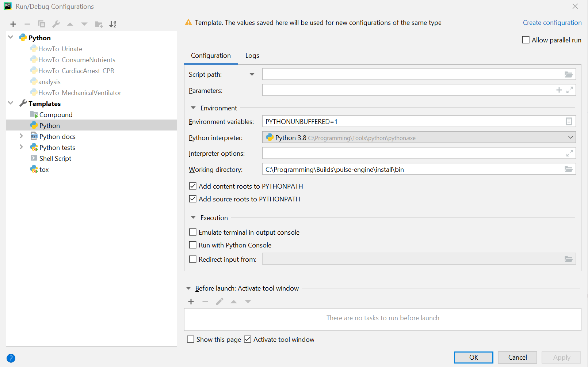Open the help question mark icon
The image size is (588, 367).
pyautogui.click(x=11, y=358)
